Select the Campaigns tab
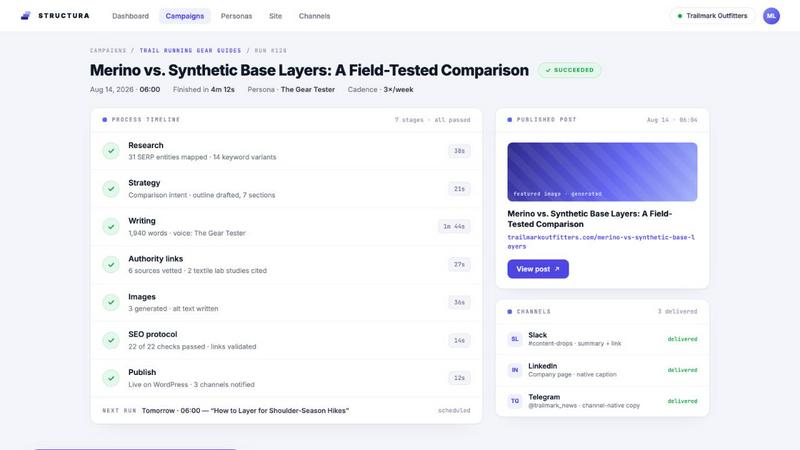The width and height of the screenshot is (800, 450). pos(185,16)
